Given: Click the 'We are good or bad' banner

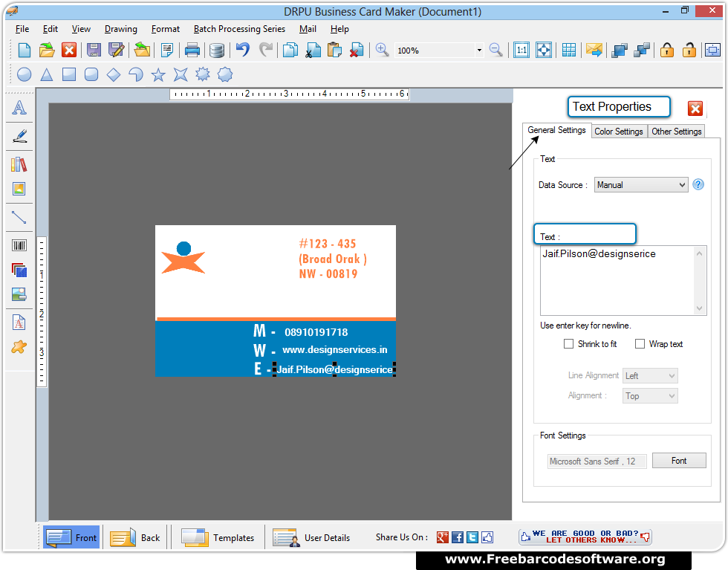Looking at the screenshot, I should [x=585, y=537].
